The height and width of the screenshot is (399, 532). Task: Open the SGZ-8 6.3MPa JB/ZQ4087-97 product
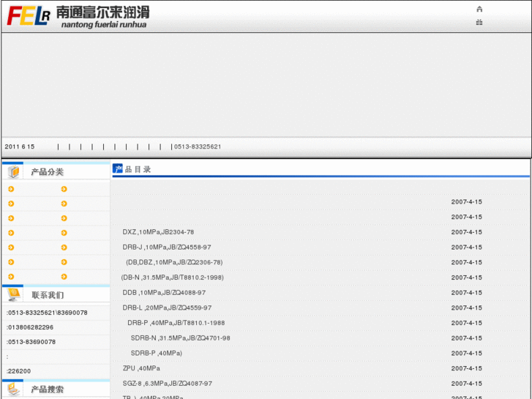167,384
